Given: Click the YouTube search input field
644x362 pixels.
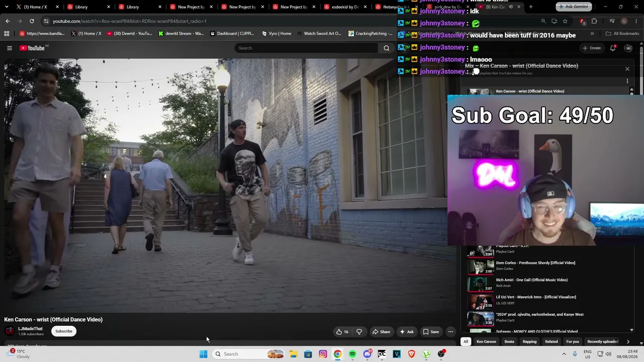Looking at the screenshot, I should coord(306,48).
